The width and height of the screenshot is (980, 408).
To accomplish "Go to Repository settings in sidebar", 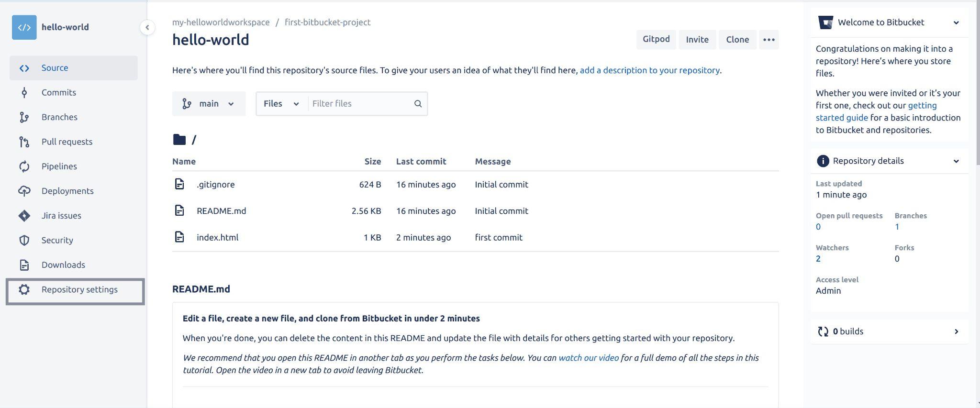I will (79, 290).
